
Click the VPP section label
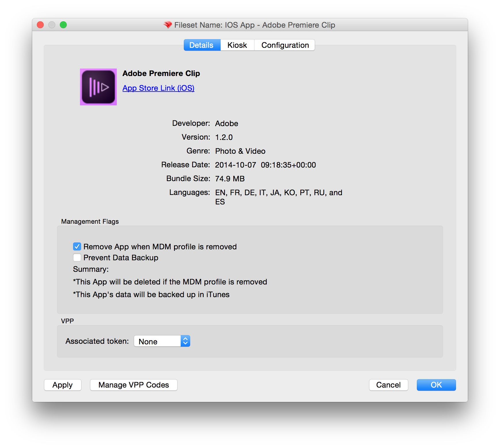(x=68, y=321)
